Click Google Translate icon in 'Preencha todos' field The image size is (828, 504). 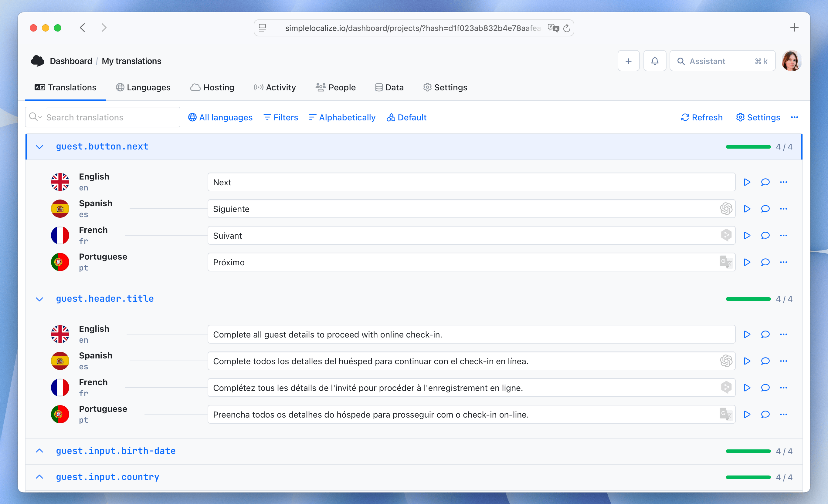click(726, 414)
